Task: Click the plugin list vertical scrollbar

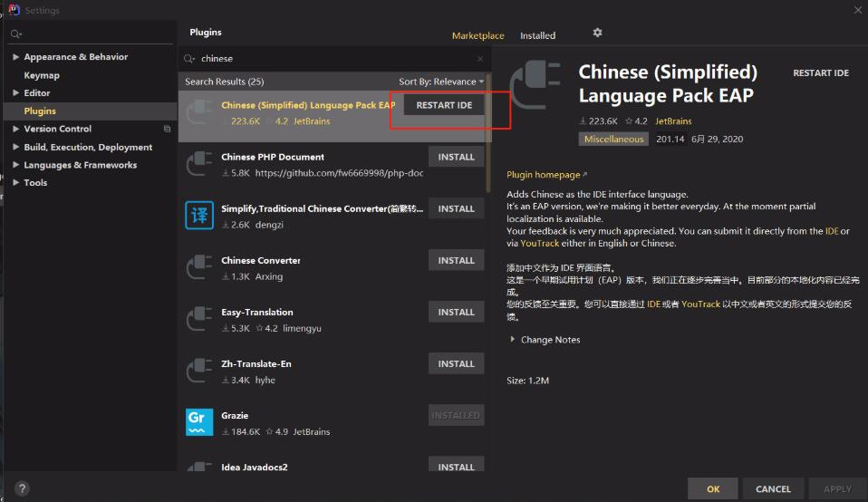Action: point(488,133)
